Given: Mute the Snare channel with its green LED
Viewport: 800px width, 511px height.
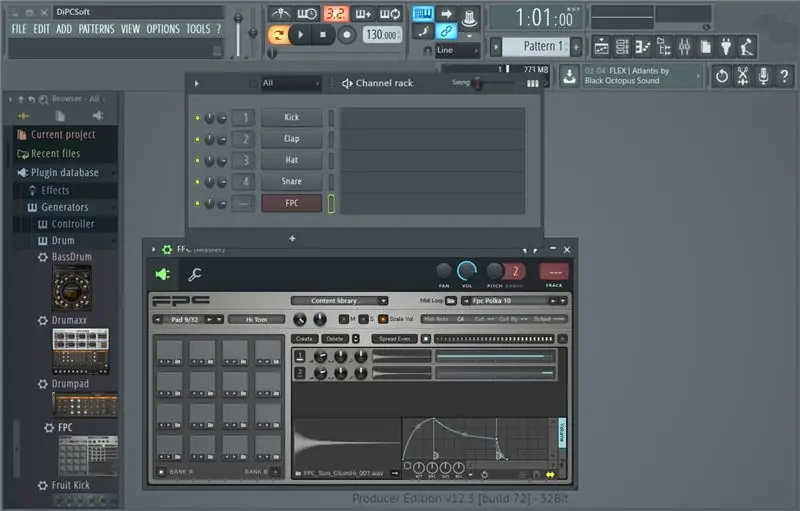Looking at the screenshot, I should 197,182.
